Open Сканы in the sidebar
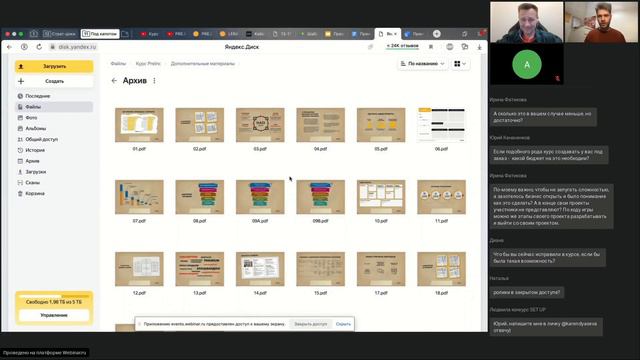 (x=32, y=182)
